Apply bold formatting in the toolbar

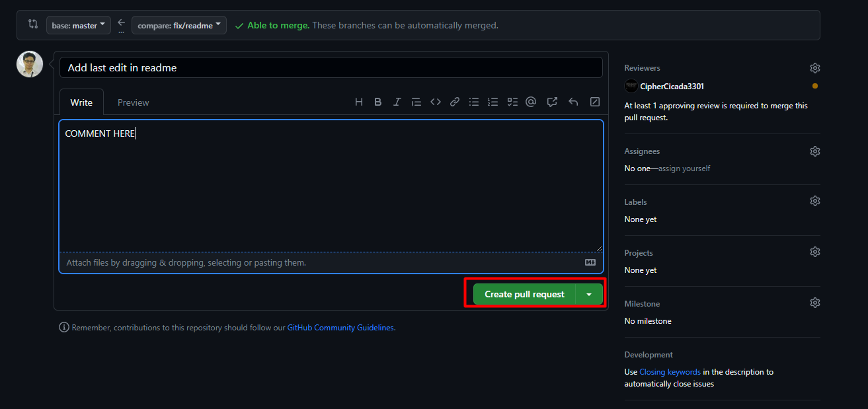(x=378, y=102)
